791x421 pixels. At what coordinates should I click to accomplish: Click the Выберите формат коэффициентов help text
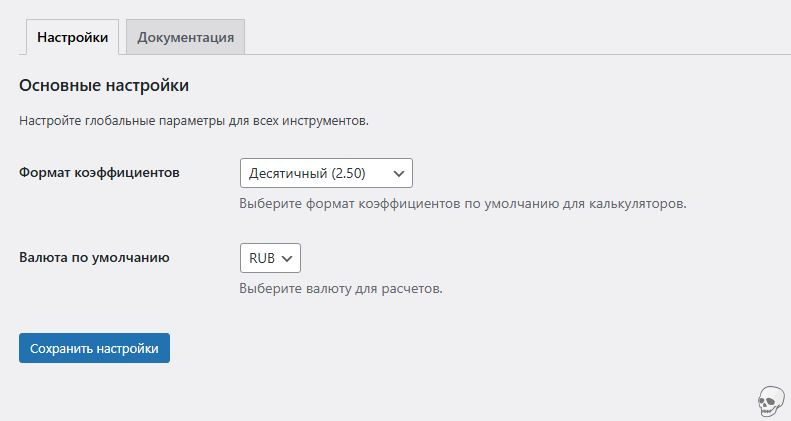(x=462, y=203)
